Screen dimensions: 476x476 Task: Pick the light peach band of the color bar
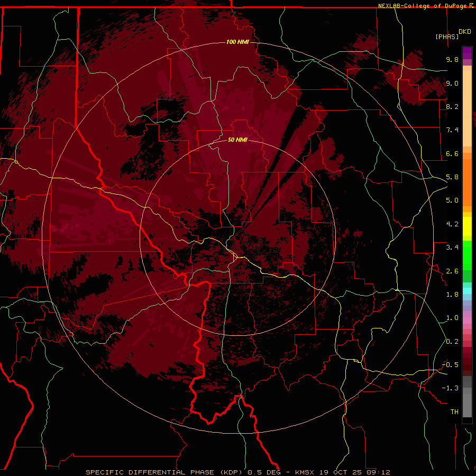467,108
